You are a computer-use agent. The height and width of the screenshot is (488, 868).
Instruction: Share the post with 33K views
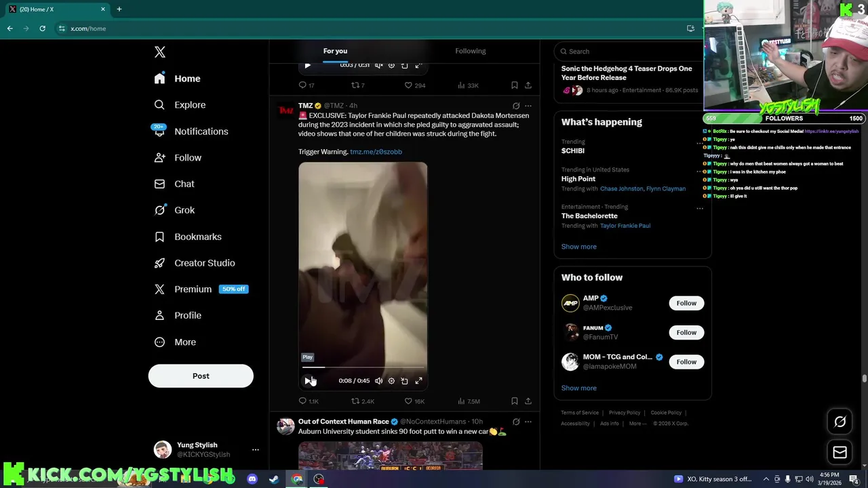coord(528,85)
